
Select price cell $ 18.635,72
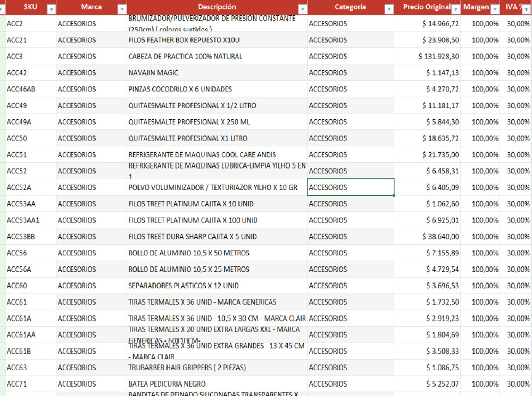click(x=427, y=138)
